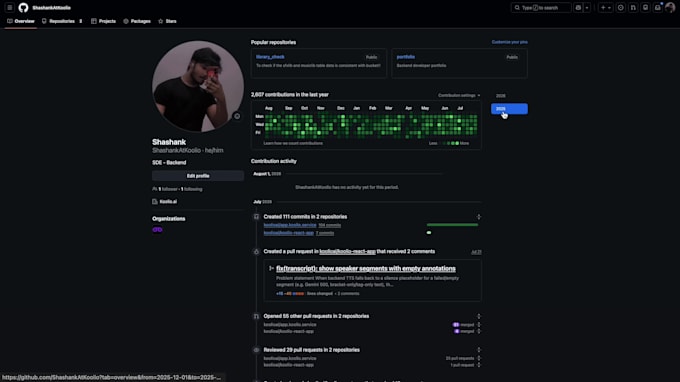680x382 pixels.
Task: Collapse Opened 55 other pull requests section
Action: (x=479, y=317)
